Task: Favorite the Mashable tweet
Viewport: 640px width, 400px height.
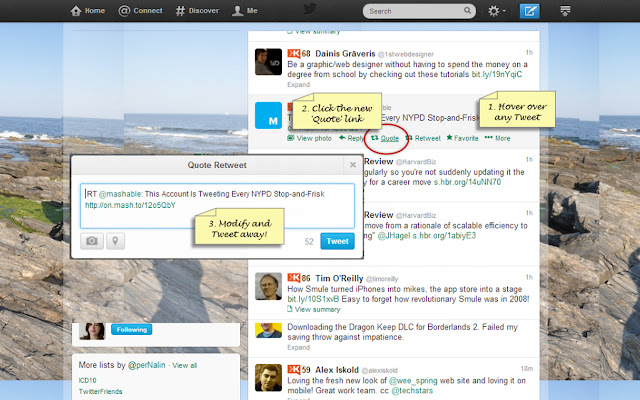Action: pos(462,138)
